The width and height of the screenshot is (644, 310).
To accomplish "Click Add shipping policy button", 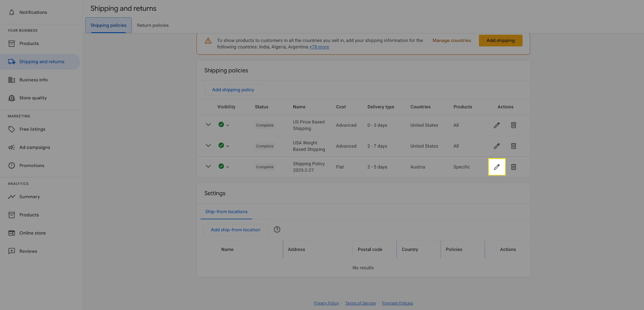I will pos(233,90).
